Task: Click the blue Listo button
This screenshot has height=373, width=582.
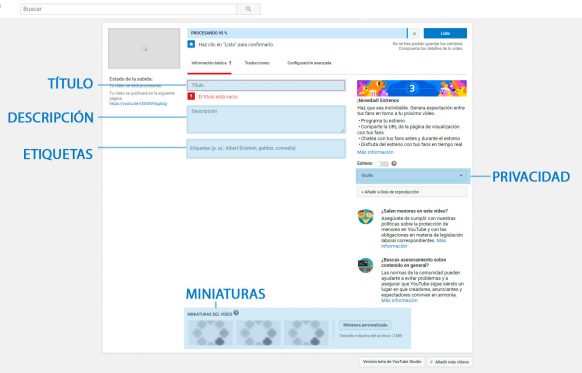Action: [x=445, y=33]
